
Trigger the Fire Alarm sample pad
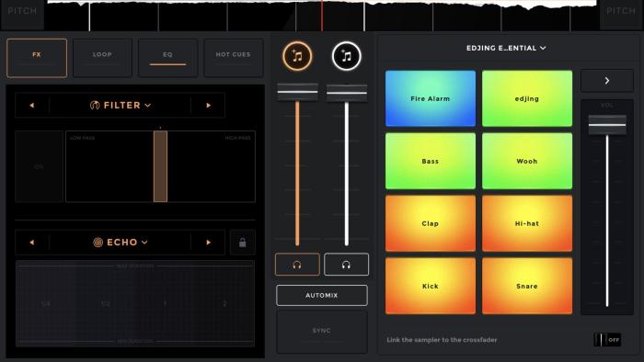click(x=430, y=98)
